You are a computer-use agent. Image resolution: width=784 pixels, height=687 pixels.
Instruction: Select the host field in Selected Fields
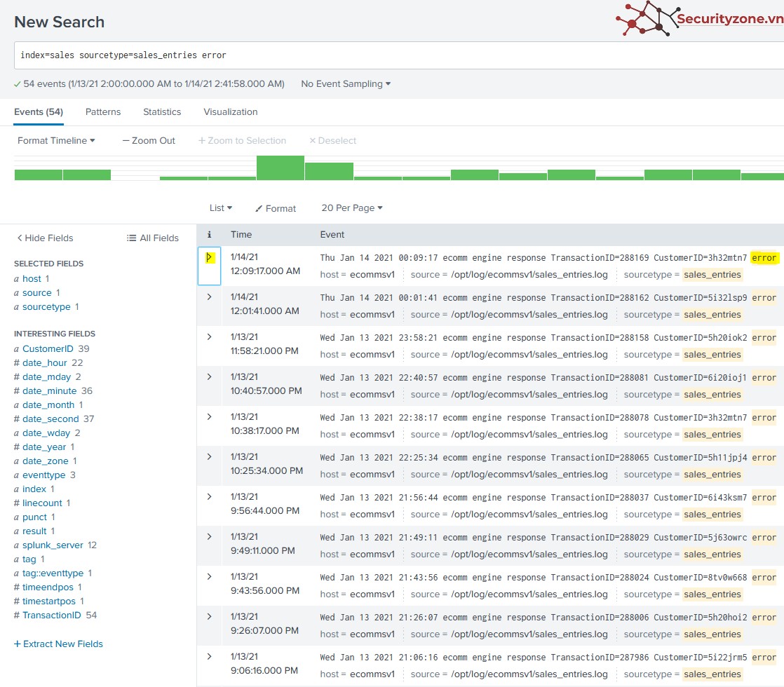coord(32,279)
